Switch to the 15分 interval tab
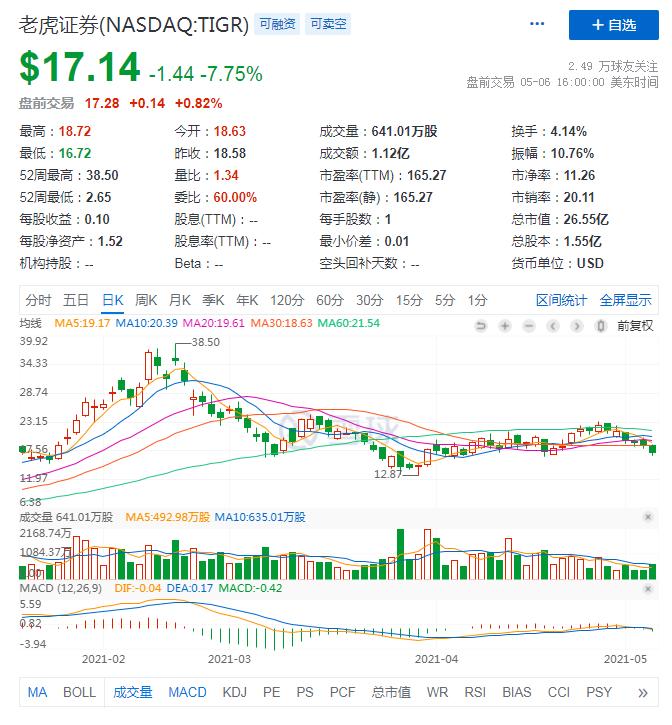Image resolution: width=672 pixels, height=725 pixels. coord(409,301)
